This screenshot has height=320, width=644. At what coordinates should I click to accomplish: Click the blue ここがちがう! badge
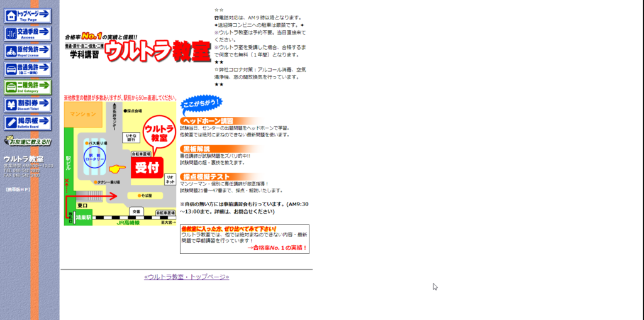pos(201,103)
